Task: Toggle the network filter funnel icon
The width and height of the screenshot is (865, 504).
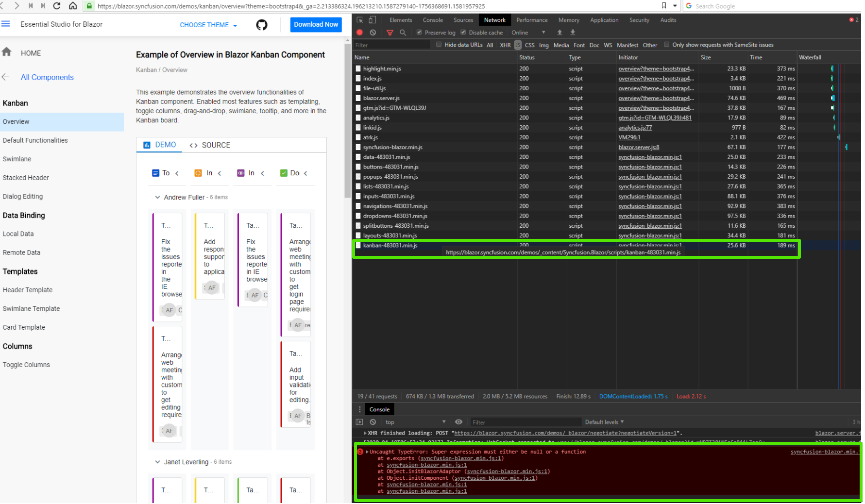Action: [390, 33]
